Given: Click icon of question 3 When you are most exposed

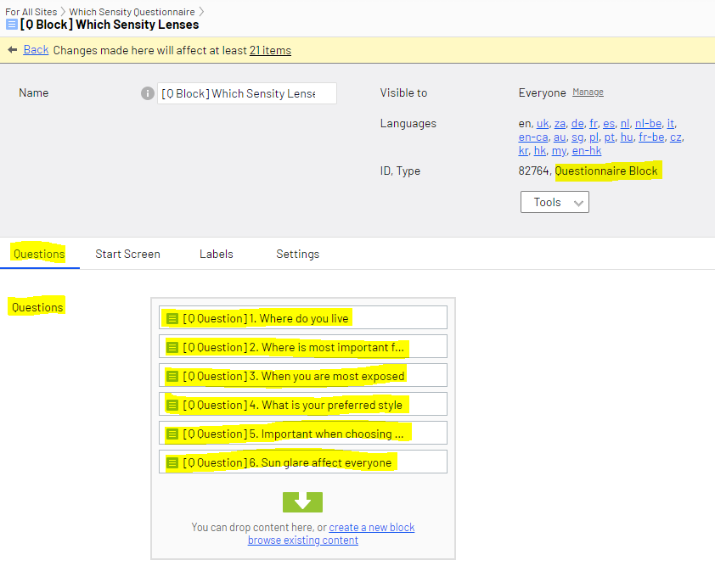Looking at the screenshot, I should (172, 376).
